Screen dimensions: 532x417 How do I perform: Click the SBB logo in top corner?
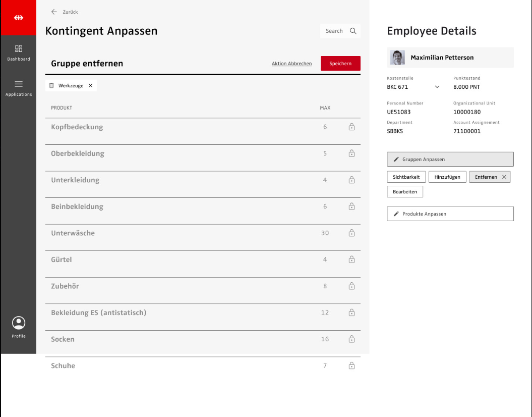pos(18,18)
